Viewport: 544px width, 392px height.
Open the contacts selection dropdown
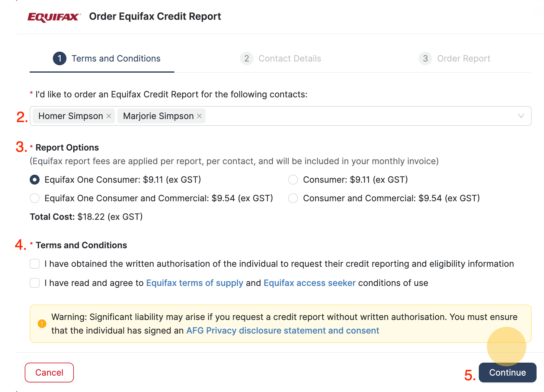click(x=521, y=116)
